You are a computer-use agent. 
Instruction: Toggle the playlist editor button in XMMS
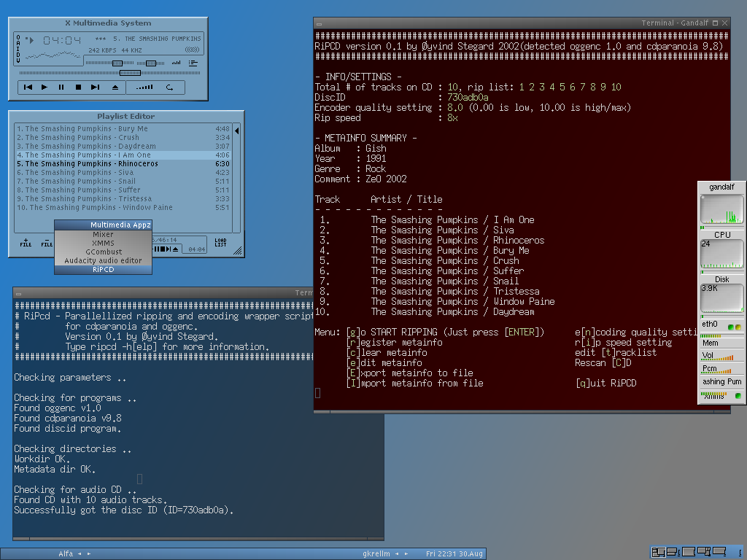193,63
